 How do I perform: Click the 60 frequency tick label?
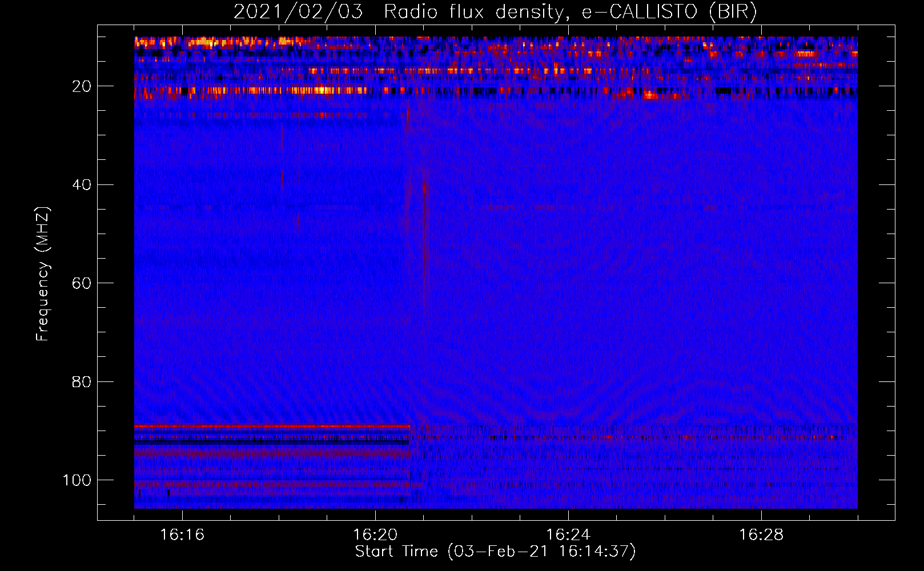click(82, 283)
